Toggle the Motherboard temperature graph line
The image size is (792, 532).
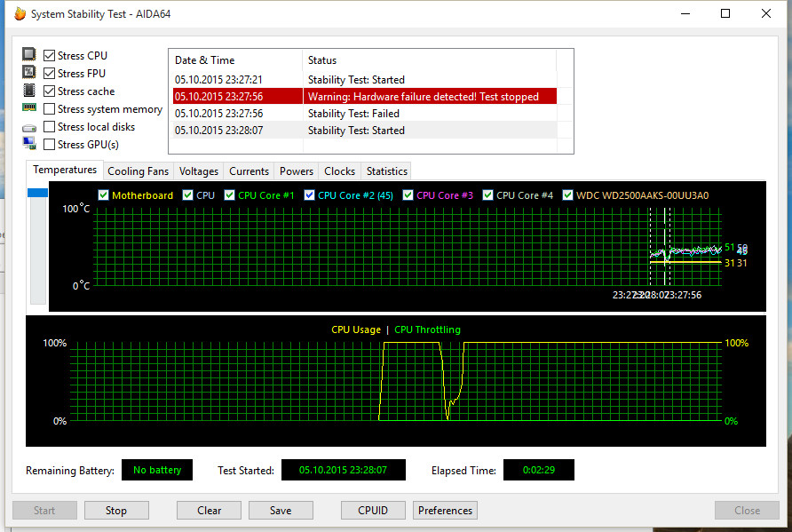[x=104, y=195]
